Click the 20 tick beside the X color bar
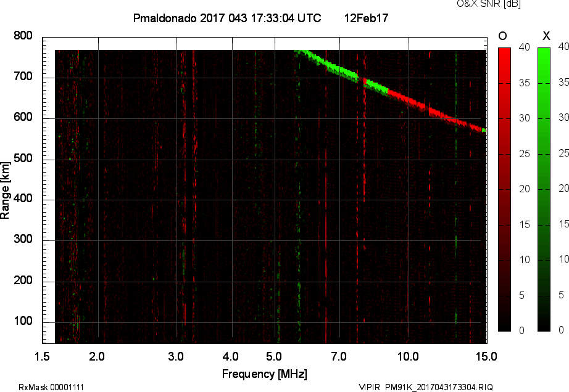The width and height of the screenshot is (569, 392). [x=563, y=189]
